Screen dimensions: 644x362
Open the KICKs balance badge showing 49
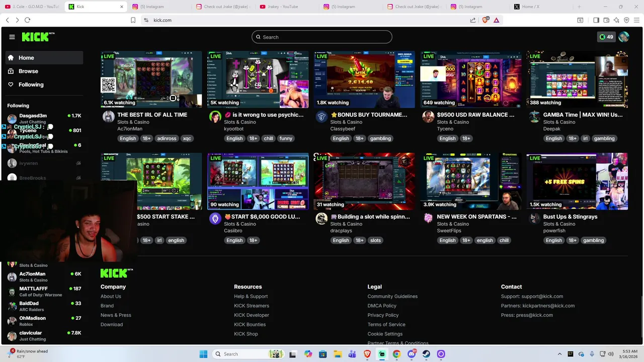click(606, 37)
